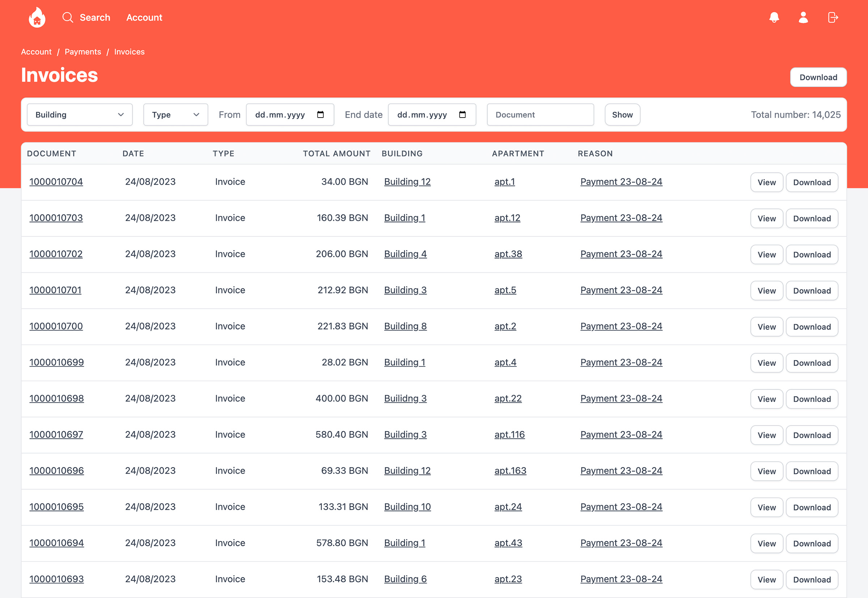868x598 pixels.
Task: Open document 1000010704
Action: click(56, 182)
